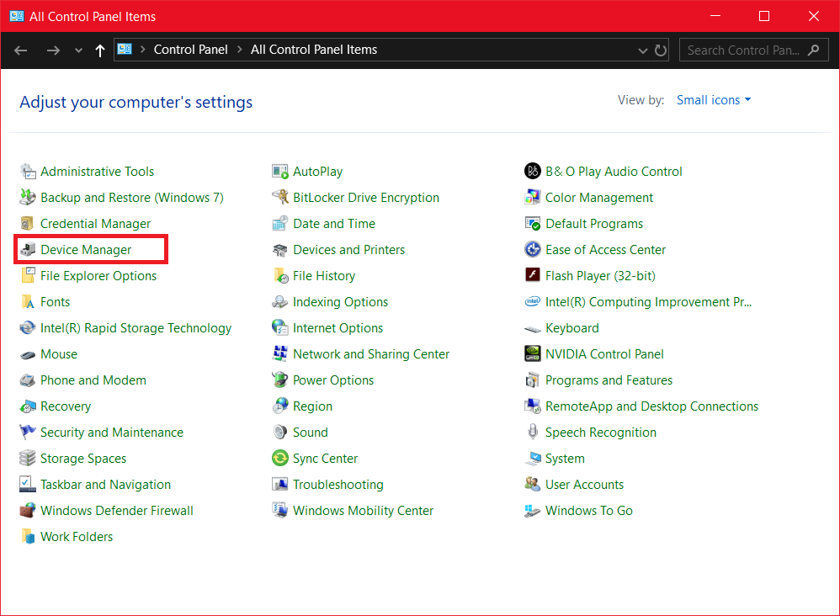Open the Taskbar and Navigation link

coord(105,485)
